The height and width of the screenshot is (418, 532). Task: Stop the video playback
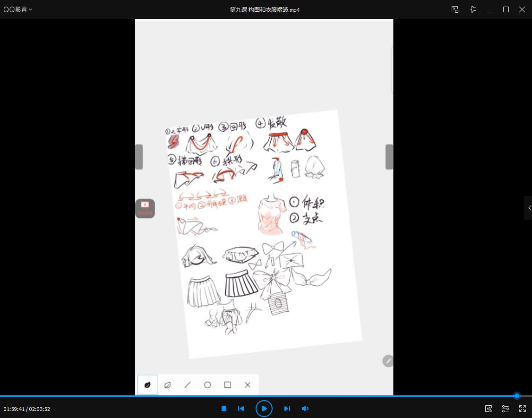click(x=224, y=409)
